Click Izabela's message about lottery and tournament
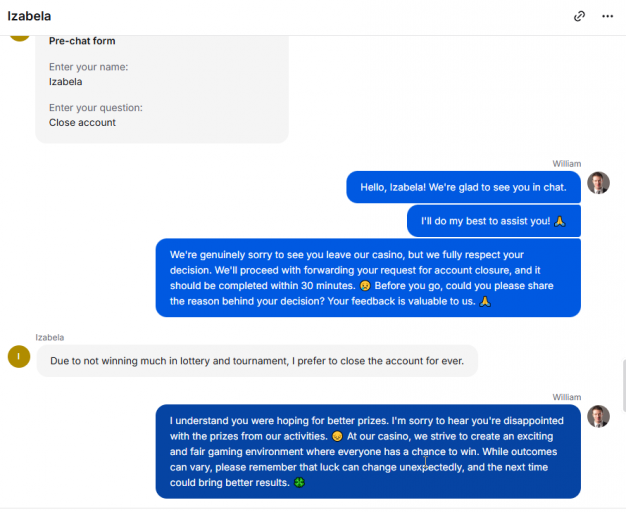This screenshot has width=626, height=512. 257,361
